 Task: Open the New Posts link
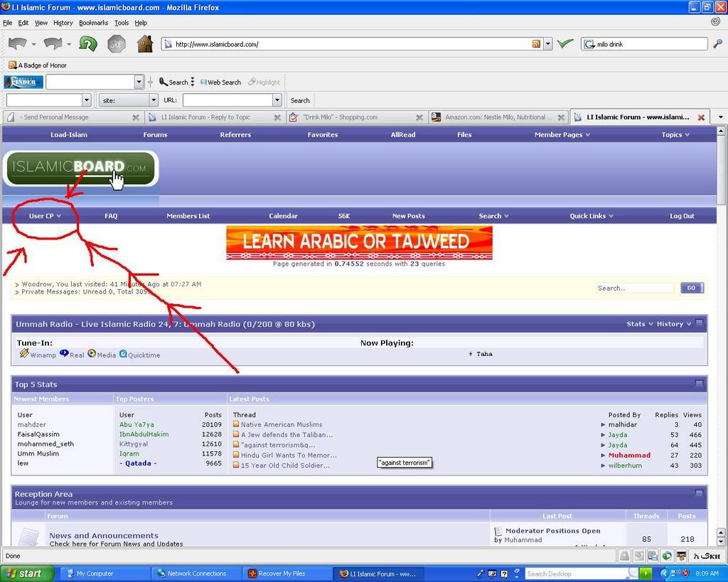click(x=409, y=216)
